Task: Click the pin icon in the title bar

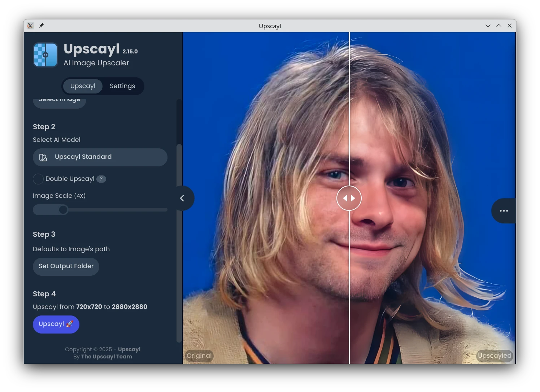Action: [x=41, y=26]
